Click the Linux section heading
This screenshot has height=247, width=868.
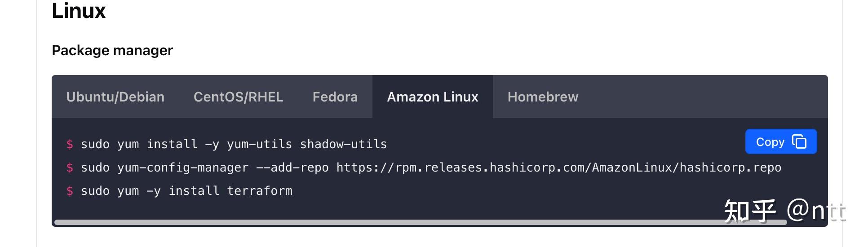pos(79,11)
